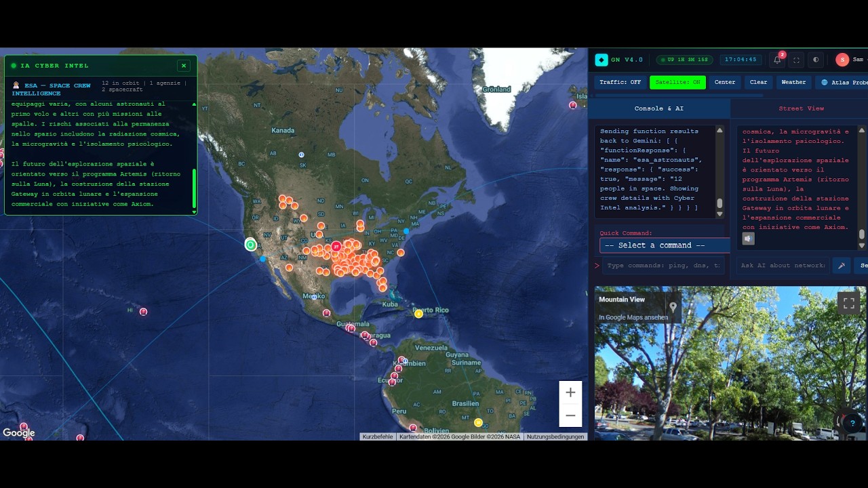Image resolution: width=868 pixels, height=488 pixels.
Task: Toggle the Traffic: OFF button
Action: coord(620,82)
